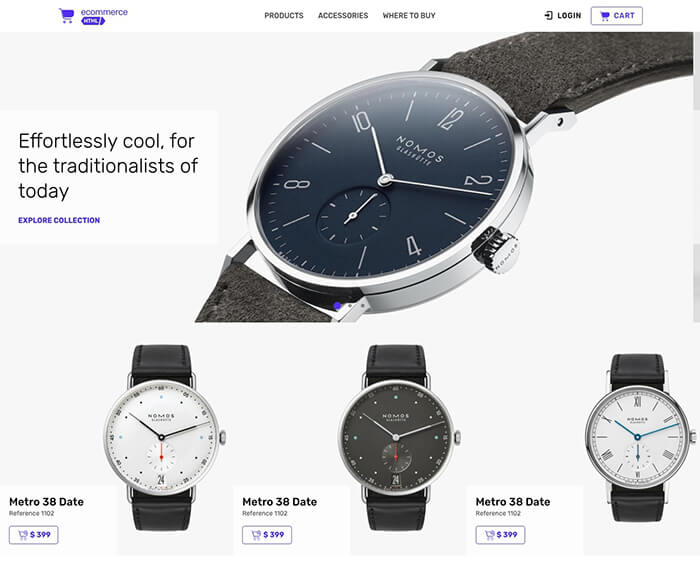700x565 pixels.
Task: Click the ecommerce HTML logo text
Action: pyautogui.click(x=104, y=16)
